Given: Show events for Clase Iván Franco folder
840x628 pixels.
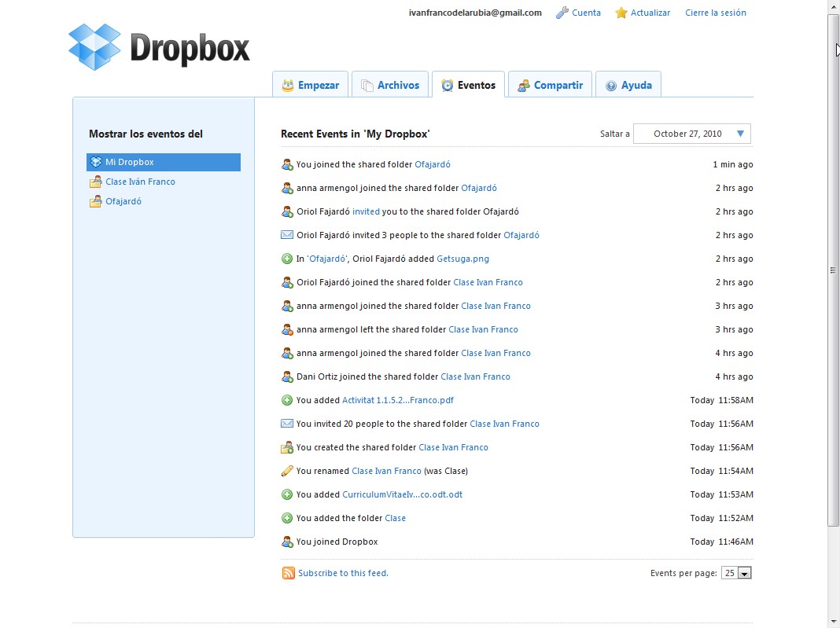Looking at the screenshot, I should [140, 182].
